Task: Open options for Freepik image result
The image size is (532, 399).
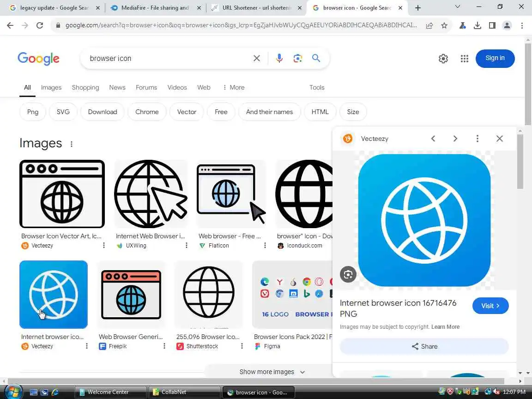Action: coord(164,346)
